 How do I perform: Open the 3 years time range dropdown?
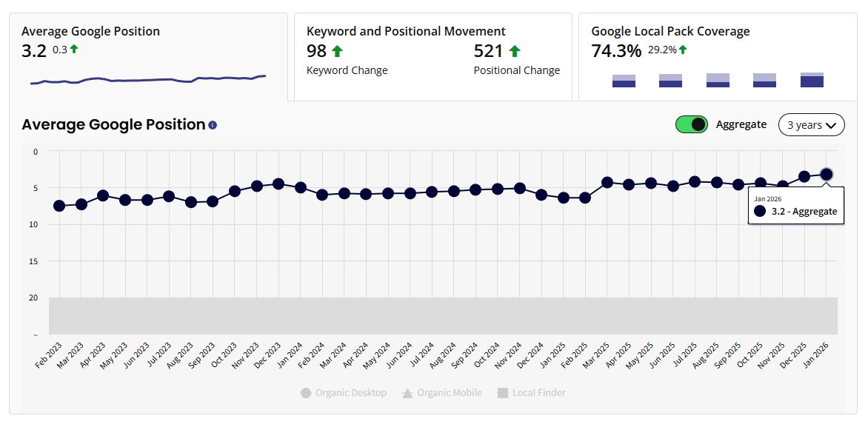pyautogui.click(x=811, y=124)
